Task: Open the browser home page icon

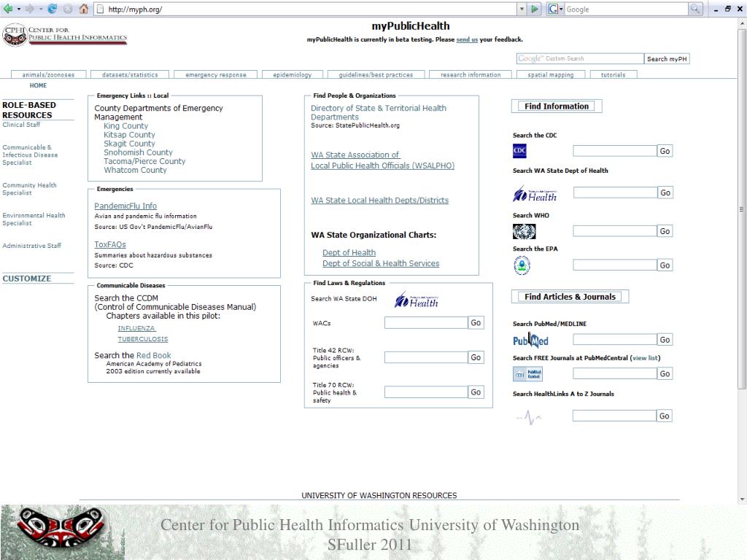Action: coord(83,9)
